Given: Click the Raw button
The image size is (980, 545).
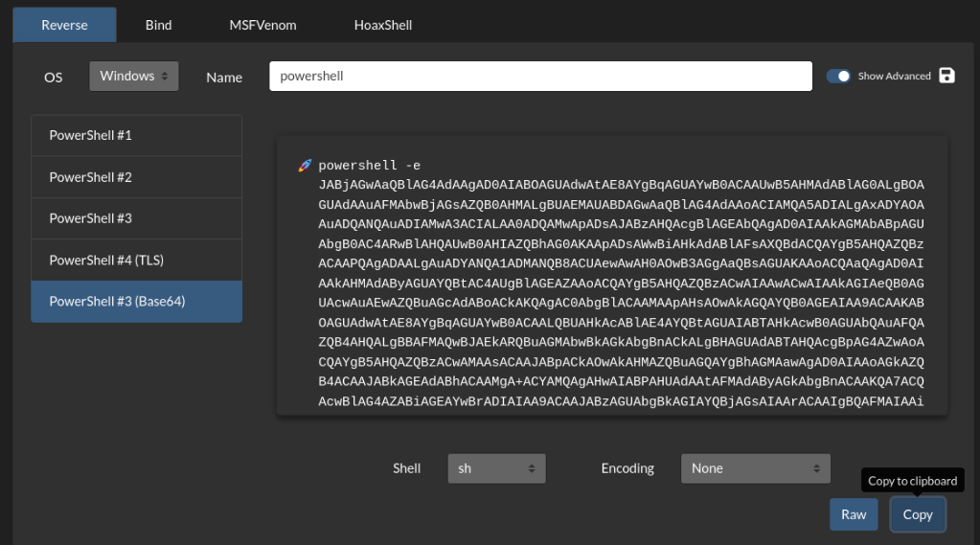Looking at the screenshot, I should (x=854, y=514).
